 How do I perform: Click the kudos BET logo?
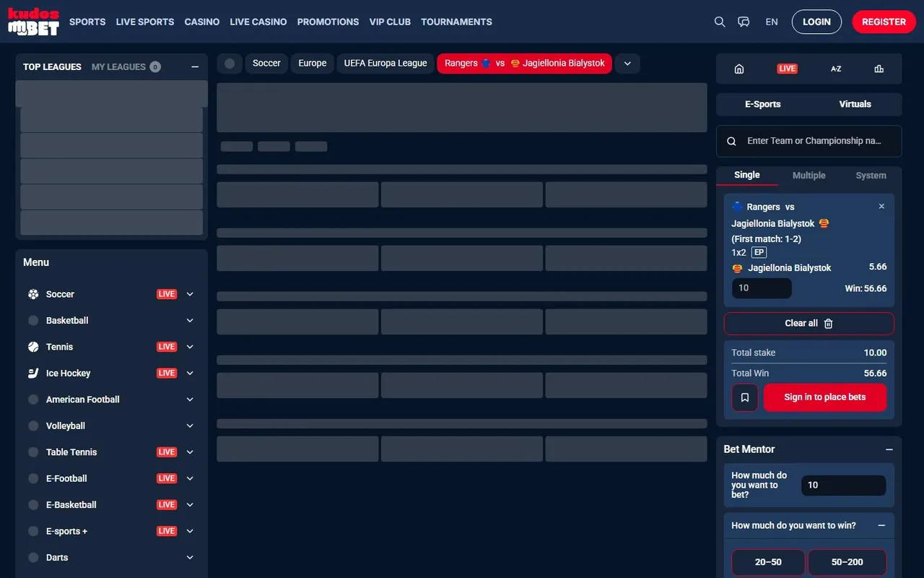[33, 22]
